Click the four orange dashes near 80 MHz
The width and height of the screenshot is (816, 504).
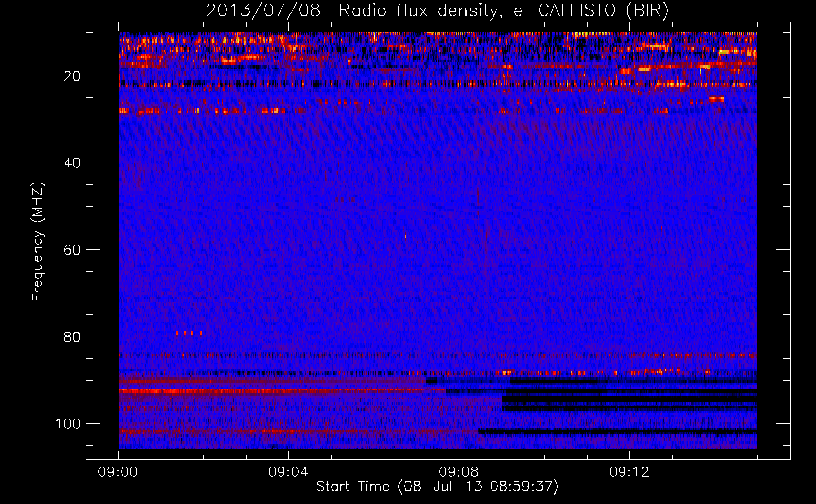[189, 333]
